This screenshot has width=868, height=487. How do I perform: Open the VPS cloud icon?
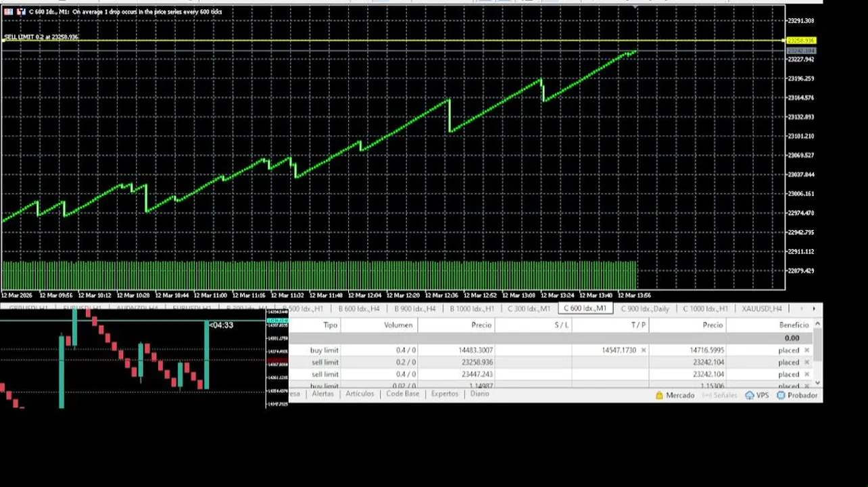pos(750,395)
